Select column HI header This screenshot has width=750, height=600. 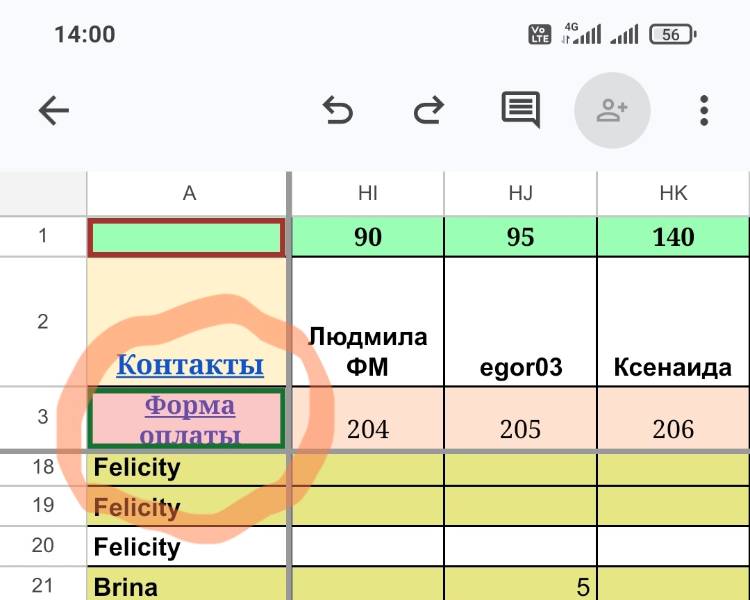(x=367, y=193)
